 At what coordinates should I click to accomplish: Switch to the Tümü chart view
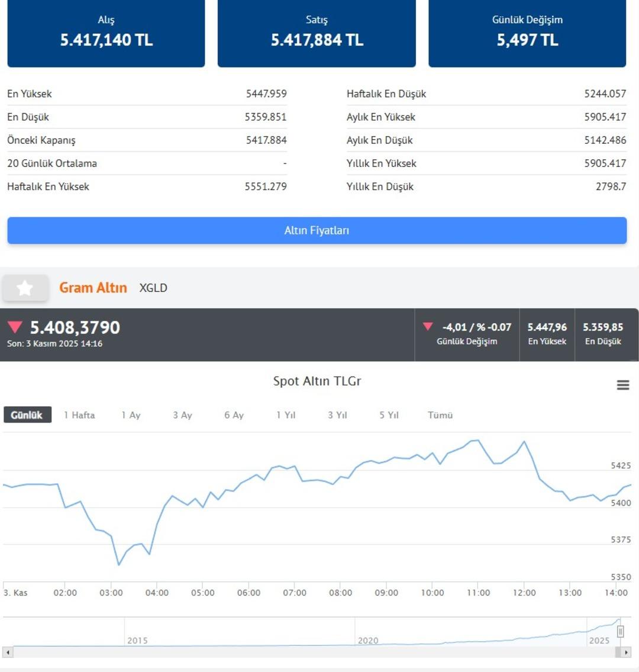pos(440,415)
